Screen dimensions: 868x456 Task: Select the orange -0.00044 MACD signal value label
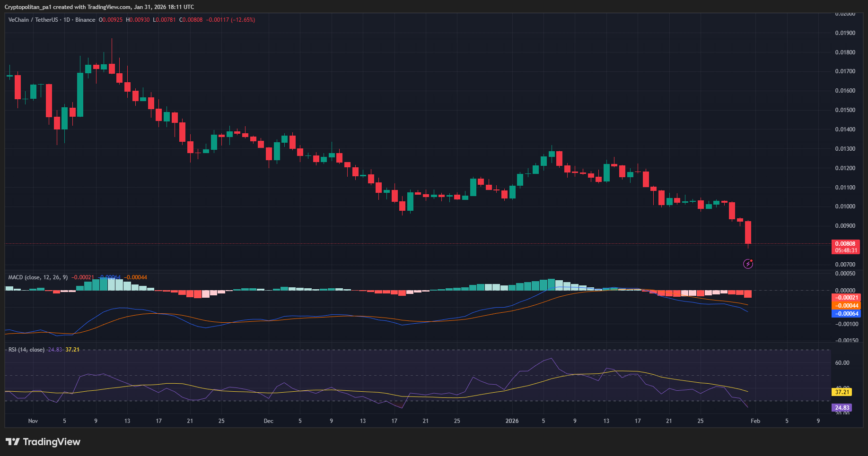(846, 306)
